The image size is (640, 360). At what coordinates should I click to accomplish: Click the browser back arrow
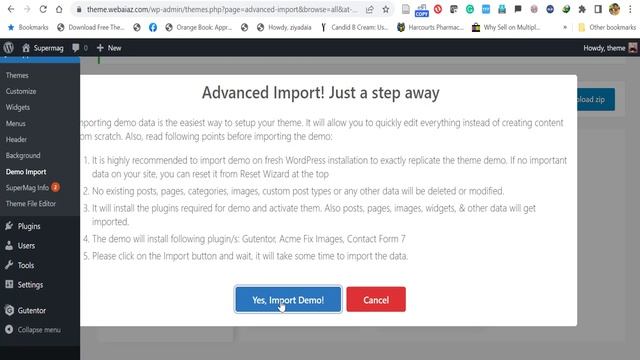click(11, 9)
